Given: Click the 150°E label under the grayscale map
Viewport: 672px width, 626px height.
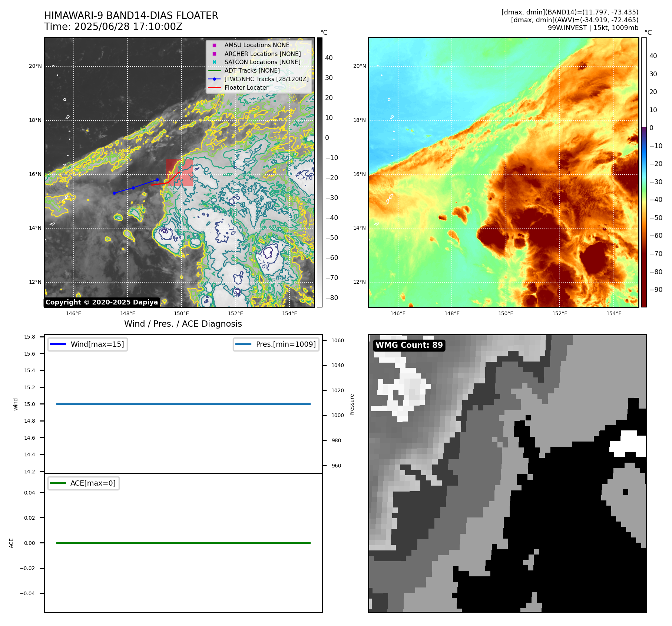Looking at the screenshot, I should click(182, 313).
